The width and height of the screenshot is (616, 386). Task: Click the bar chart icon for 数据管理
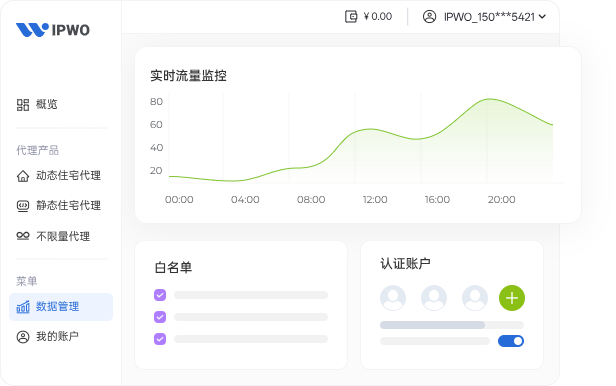click(23, 307)
